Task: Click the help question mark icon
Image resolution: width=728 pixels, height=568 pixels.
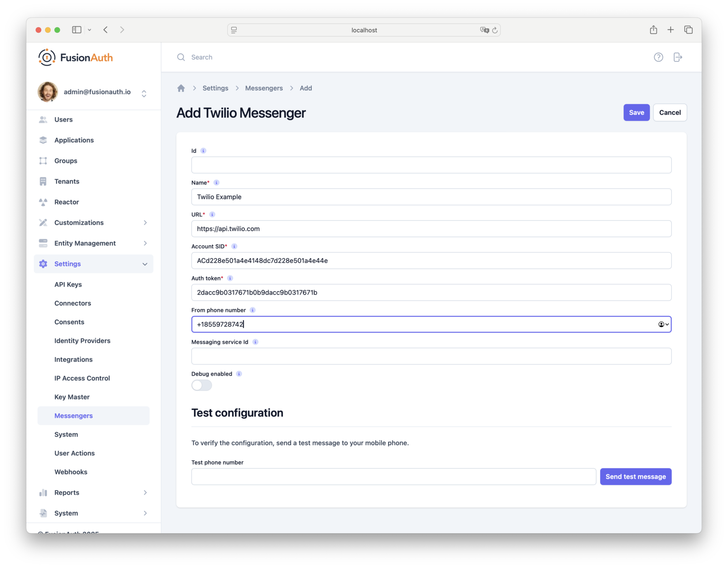Action: (x=658, y=57)
